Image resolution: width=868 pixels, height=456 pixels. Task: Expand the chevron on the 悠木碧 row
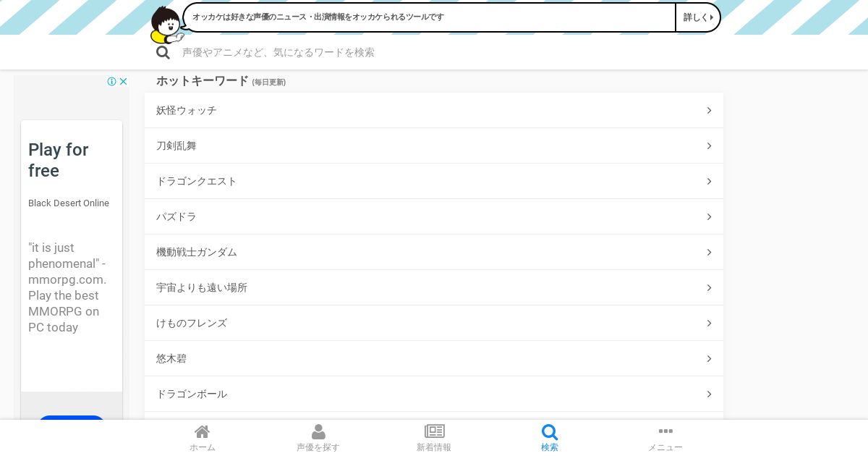[709, 359]
